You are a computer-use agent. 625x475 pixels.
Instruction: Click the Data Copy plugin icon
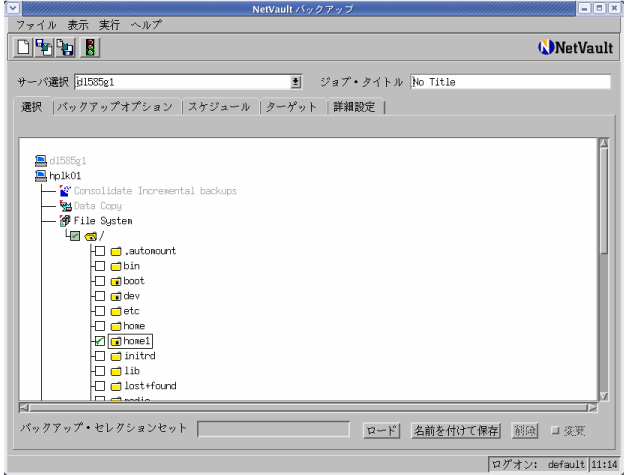(65, 206)
